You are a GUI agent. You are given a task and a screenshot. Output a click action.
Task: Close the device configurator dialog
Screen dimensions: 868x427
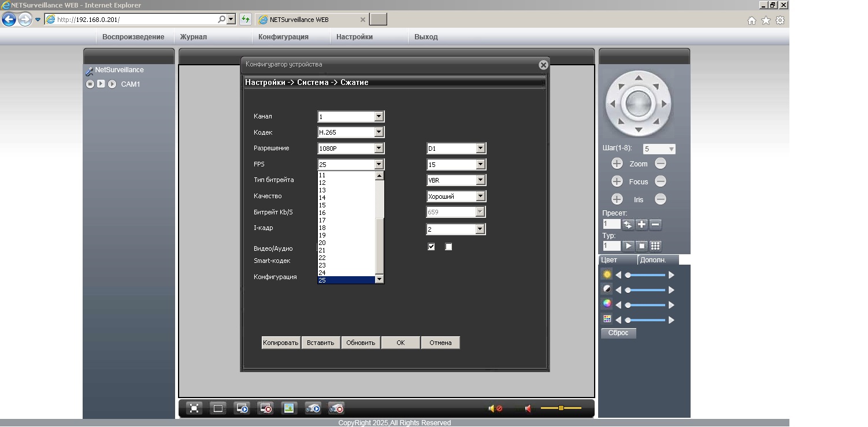point(543,65)
